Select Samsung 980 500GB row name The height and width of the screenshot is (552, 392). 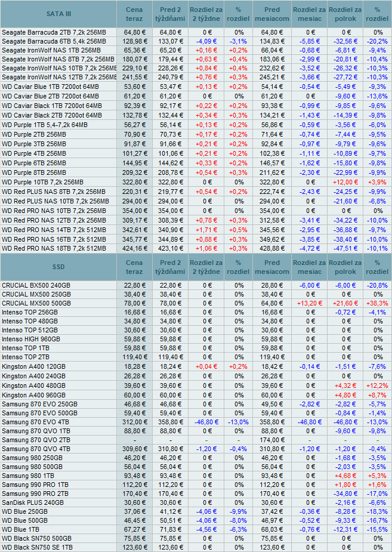click(x=32, y=467)
